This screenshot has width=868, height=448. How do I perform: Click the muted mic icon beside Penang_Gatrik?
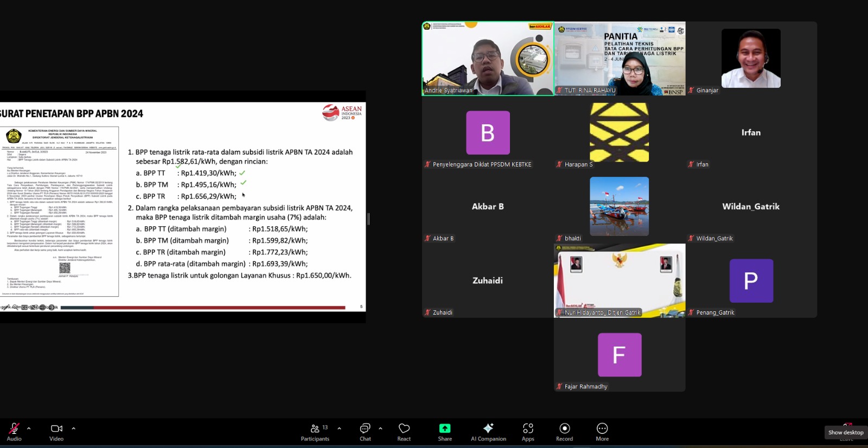(691, 312)
